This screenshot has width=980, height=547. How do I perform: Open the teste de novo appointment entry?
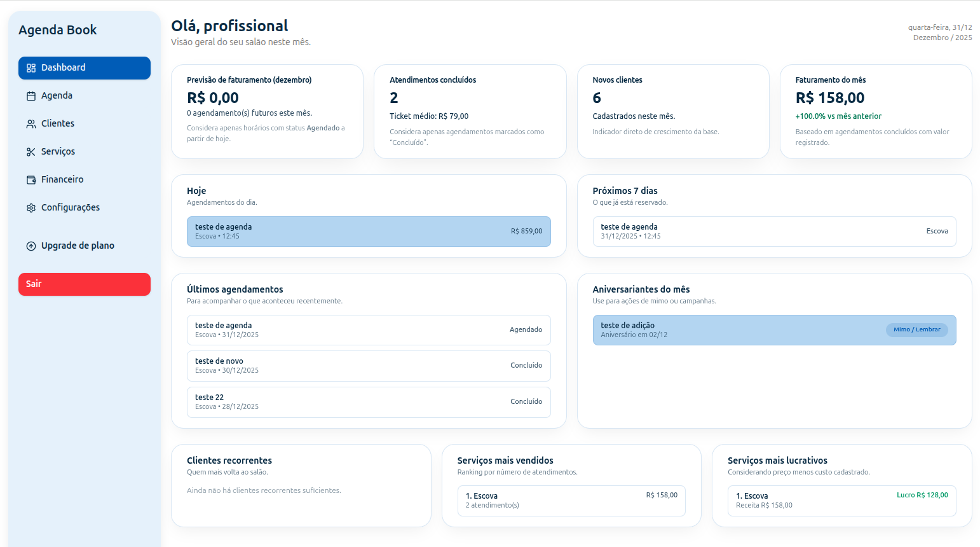(369, 366)
